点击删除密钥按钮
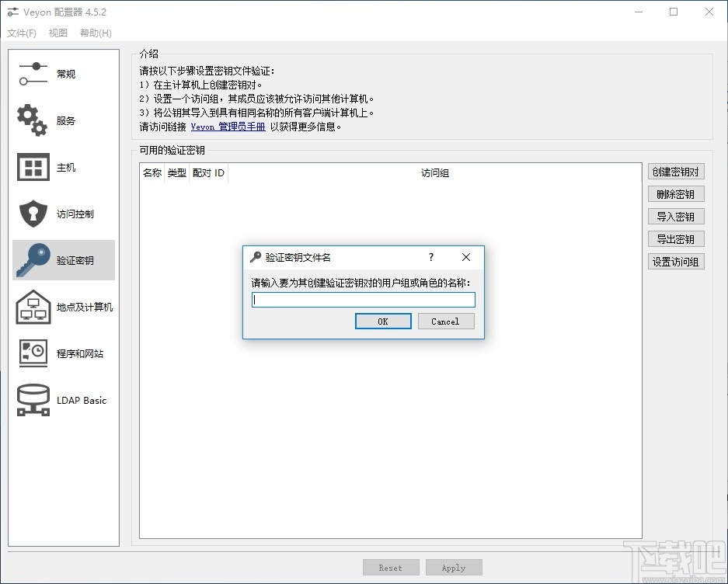Screen dimensions: 728x584 coord(675,193)
